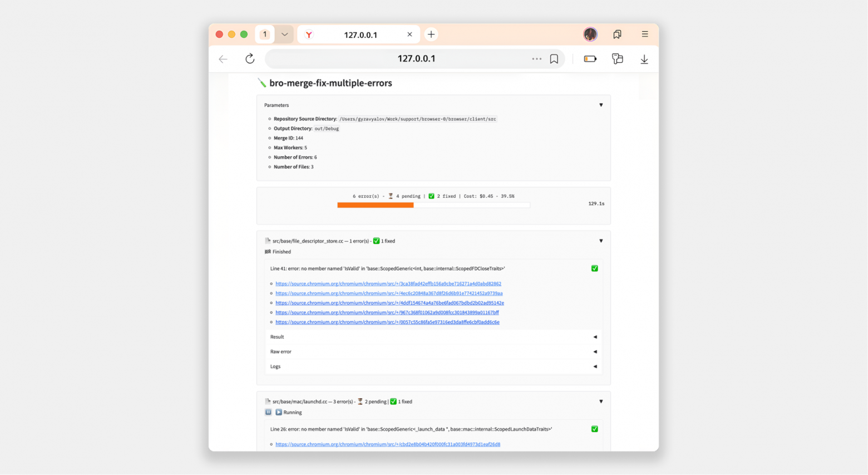Viewport: 868px width, 475px height.
Task: Click the orange progress bar
Action: pyautogui.click(x=376, y=205)
